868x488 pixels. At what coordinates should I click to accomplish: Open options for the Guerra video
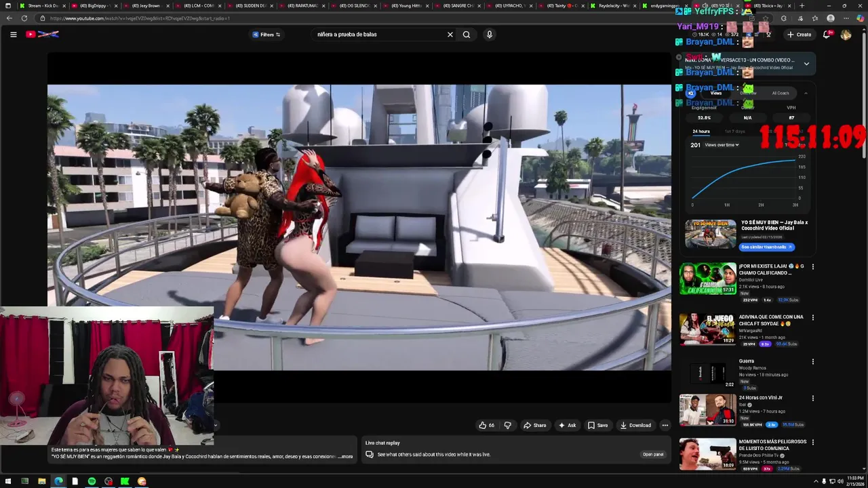812,362
